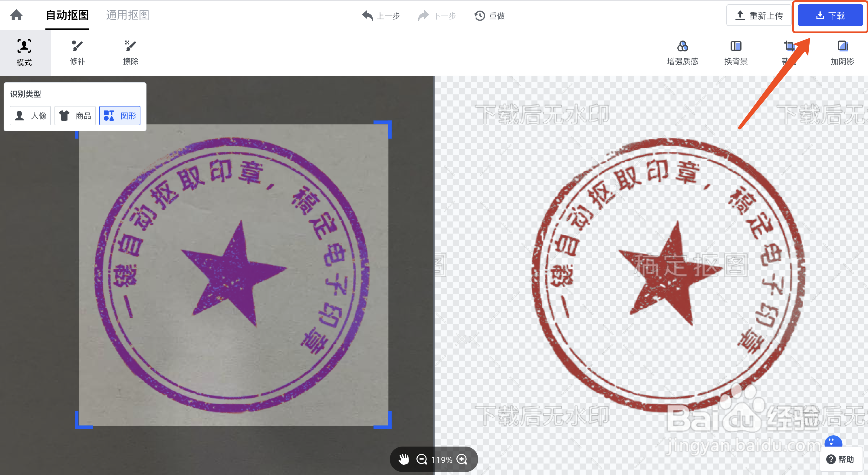Click the 识别类型 panel heading
This screenshot has height=475, width=868.
point(25,94)
